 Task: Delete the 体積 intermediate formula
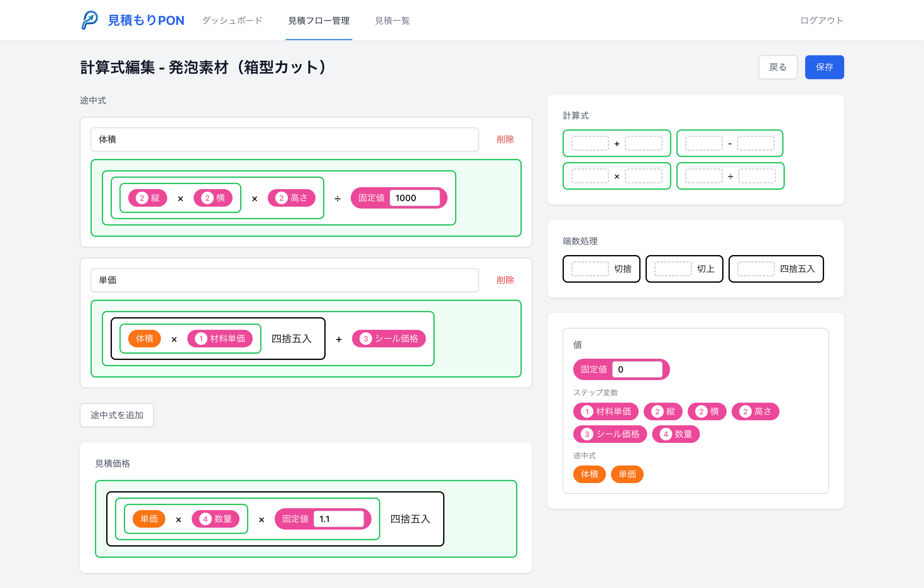click(x=505, y=139)
